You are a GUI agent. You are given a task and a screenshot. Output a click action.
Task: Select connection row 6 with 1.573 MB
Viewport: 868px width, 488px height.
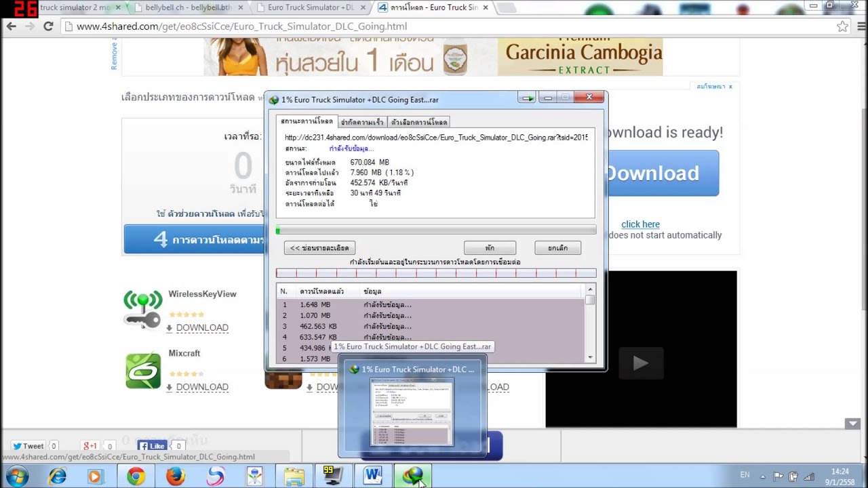pyautogui.click(x=431, y=359)
